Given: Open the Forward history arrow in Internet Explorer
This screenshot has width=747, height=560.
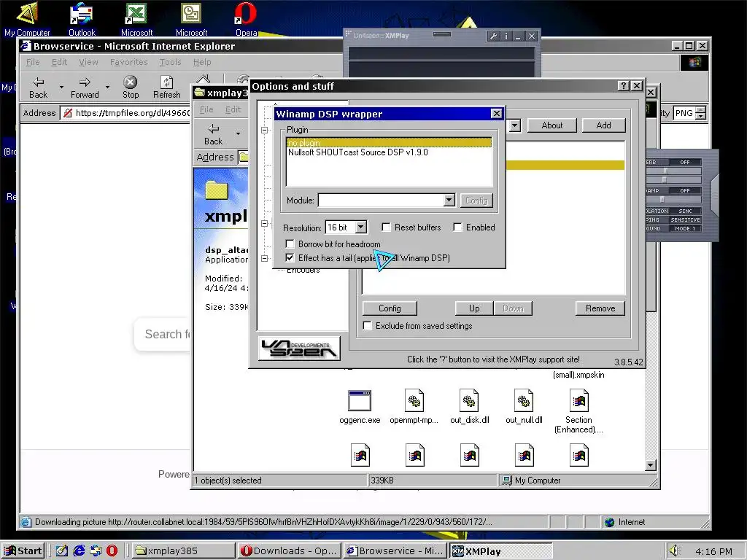Looking at the screenshot, I should pos(108,87).
